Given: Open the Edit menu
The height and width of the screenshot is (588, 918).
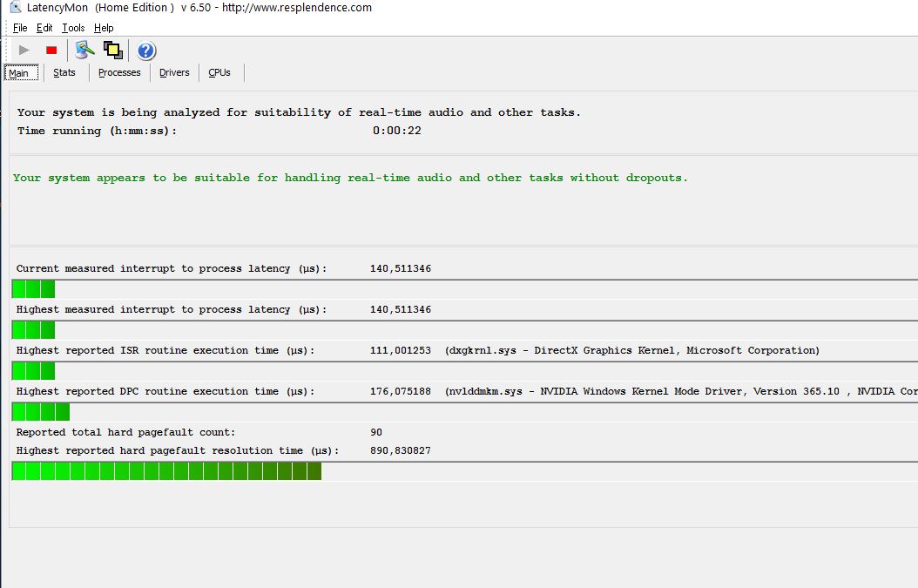Looking at the screenshot, I should click(44, 28).
